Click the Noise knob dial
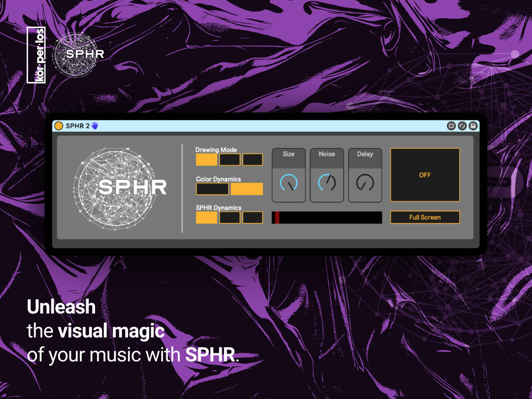 point(327,182)
